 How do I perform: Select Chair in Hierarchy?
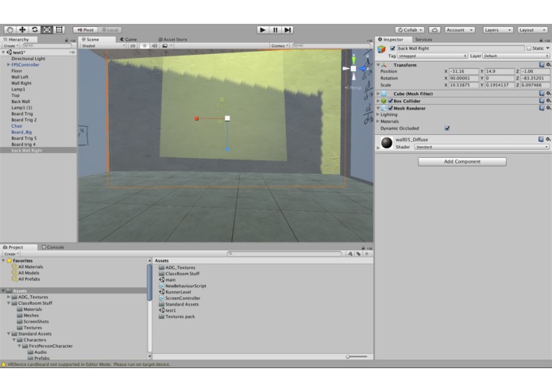pos(17,126)
